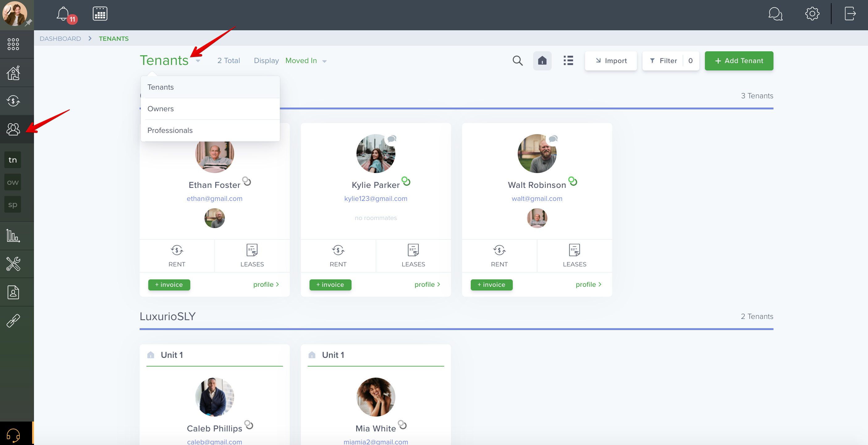This screenshot has height=445, width=868.
Task: Click Caleb Phillips' connection status icon
Action: coord(249,425)
